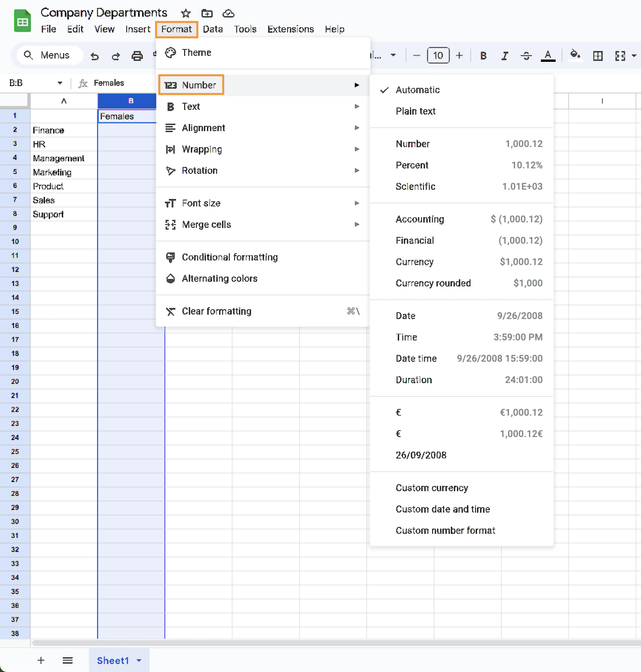The image size is (641, 672).
Task: Expand the Rotation submenu
Action: [262, 170]
